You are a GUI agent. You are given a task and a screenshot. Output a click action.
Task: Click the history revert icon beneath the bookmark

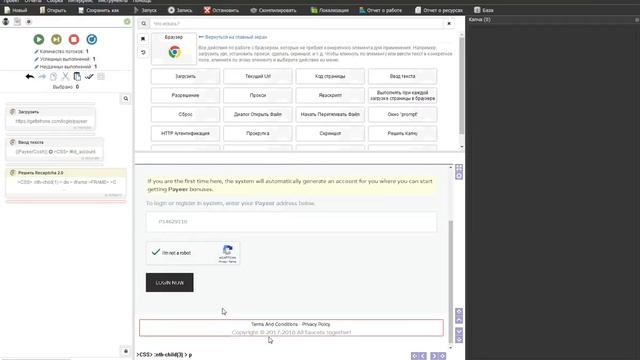[143, 52]
